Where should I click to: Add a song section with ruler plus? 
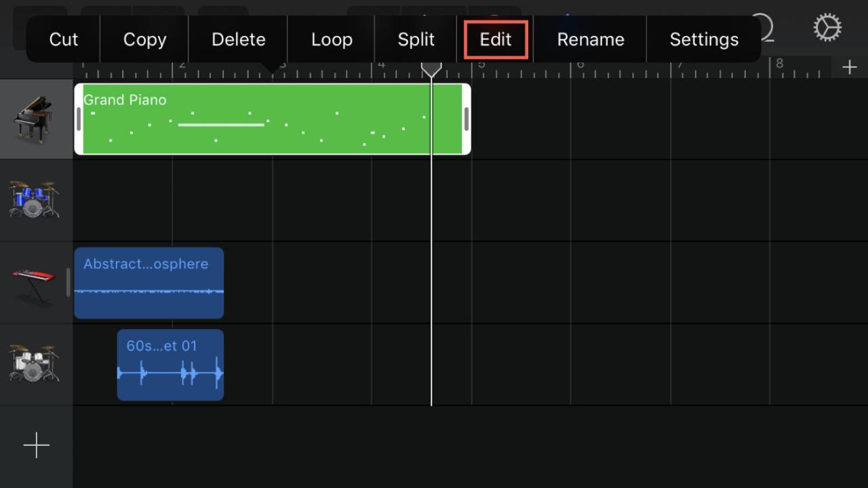(849, 67)
